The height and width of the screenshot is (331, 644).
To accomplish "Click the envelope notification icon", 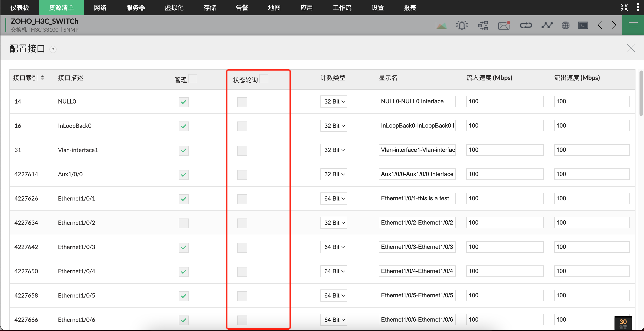I will (504, 26).
